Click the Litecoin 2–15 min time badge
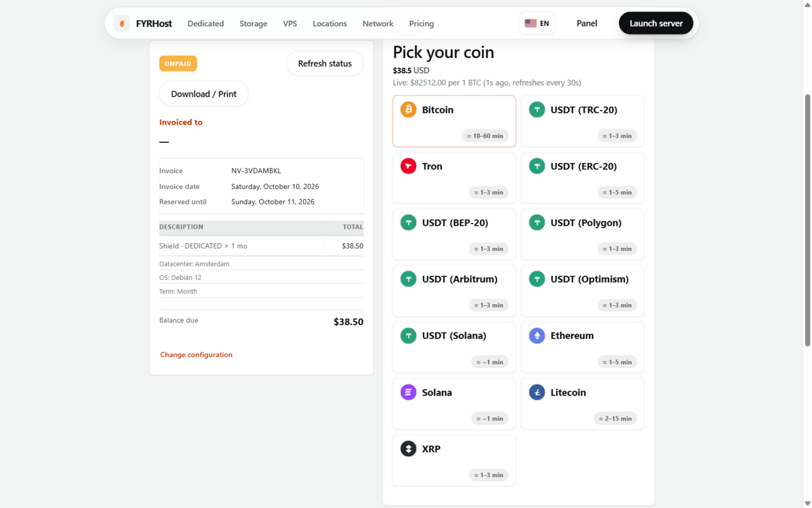This screenshot has width=812, height=508. click(x=615, y=418)
